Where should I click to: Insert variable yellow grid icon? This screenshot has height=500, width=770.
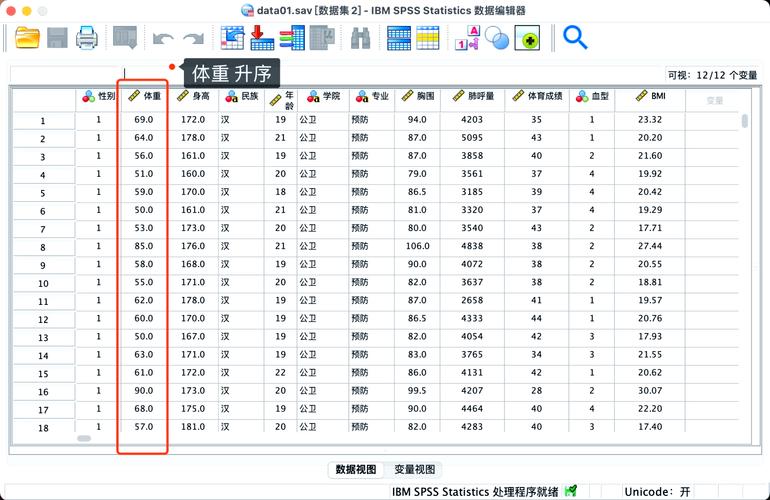click(428, 38)
